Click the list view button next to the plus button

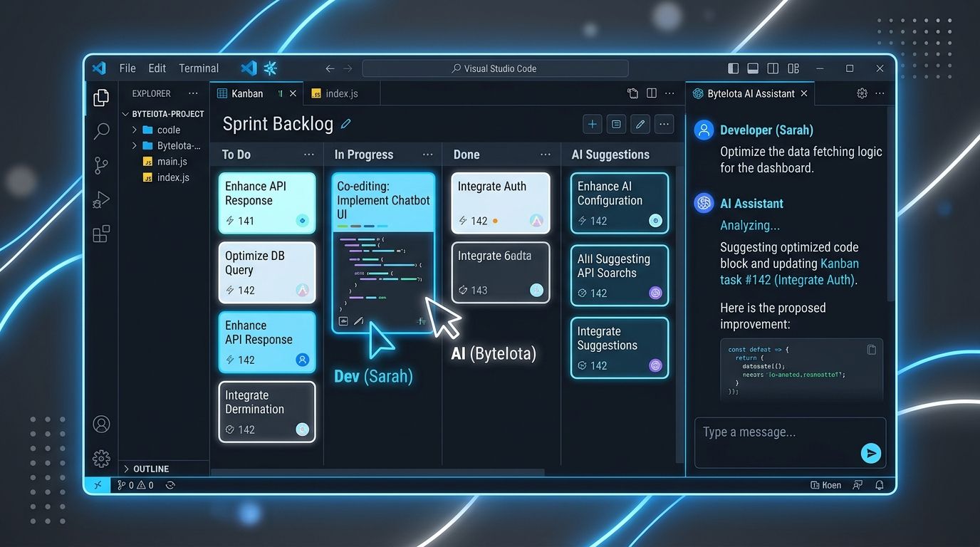[617, 124]
